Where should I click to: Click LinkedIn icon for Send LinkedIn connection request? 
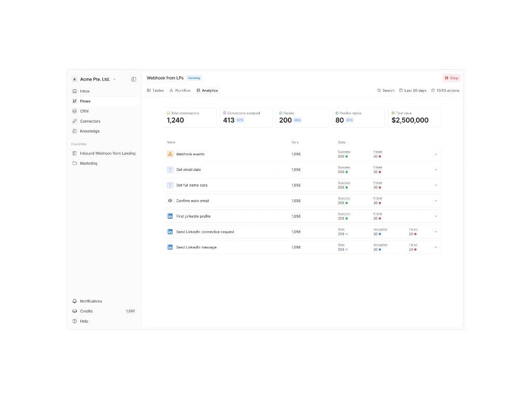(x=170, y=232)
